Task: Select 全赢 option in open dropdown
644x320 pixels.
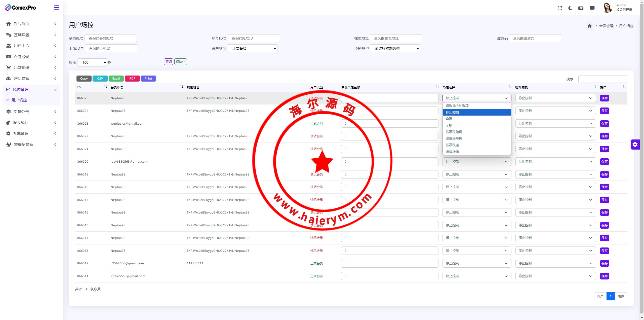Action: (x=449, y=119)
